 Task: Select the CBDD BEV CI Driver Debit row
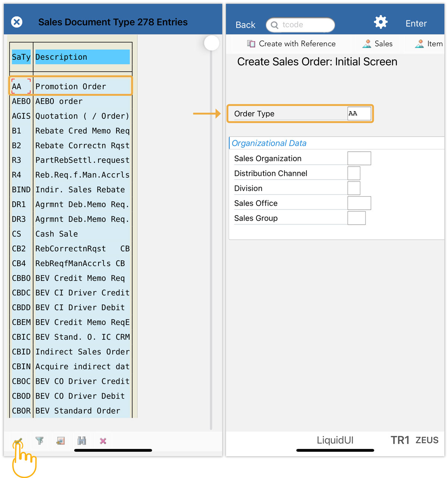click(71, 307)
